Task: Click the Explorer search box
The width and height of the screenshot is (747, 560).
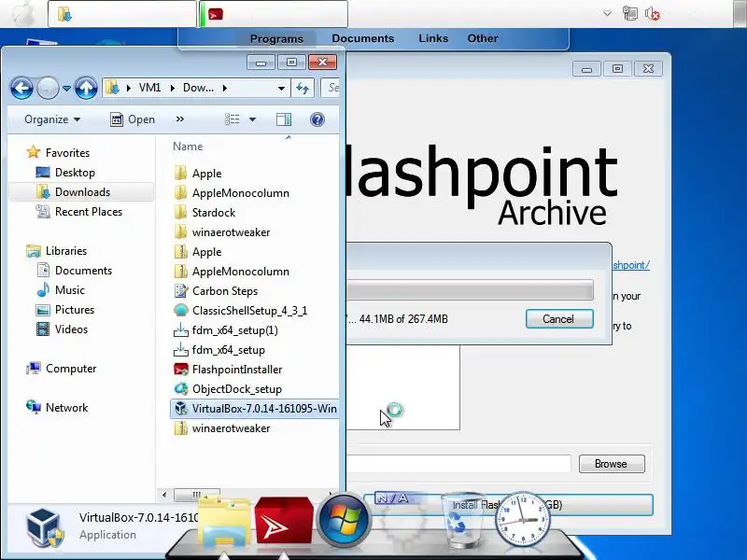Action: [330, 88]
